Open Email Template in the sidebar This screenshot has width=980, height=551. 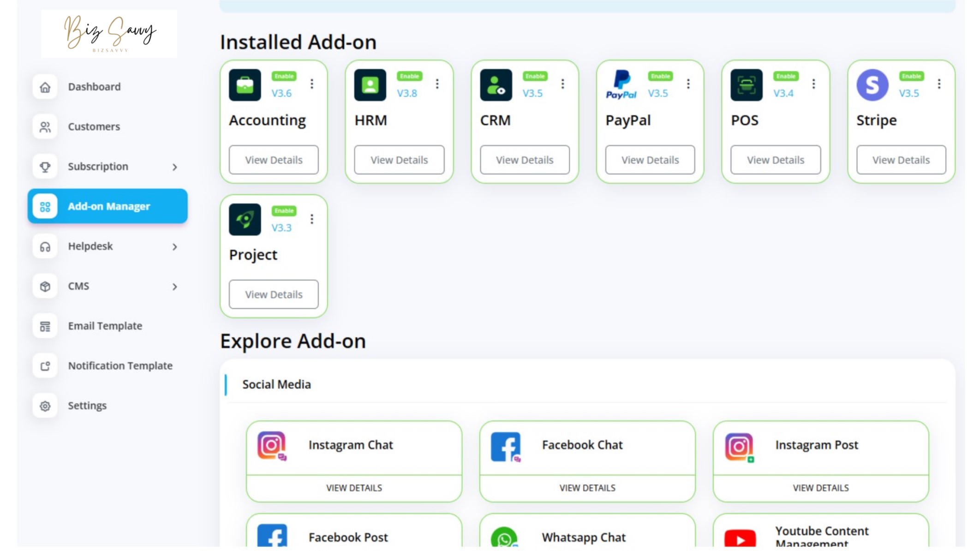point(108,326)
